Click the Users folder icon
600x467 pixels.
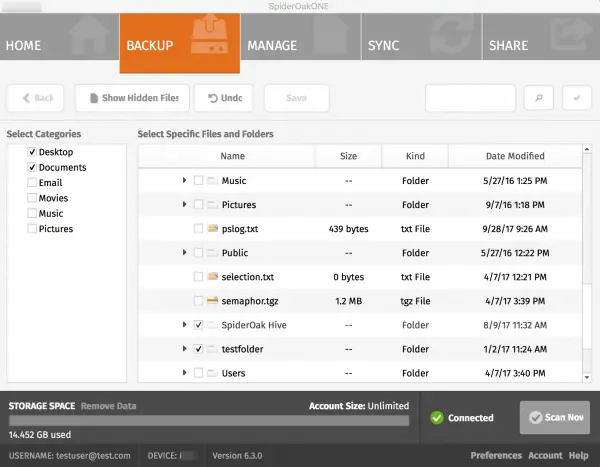point(212,373)
